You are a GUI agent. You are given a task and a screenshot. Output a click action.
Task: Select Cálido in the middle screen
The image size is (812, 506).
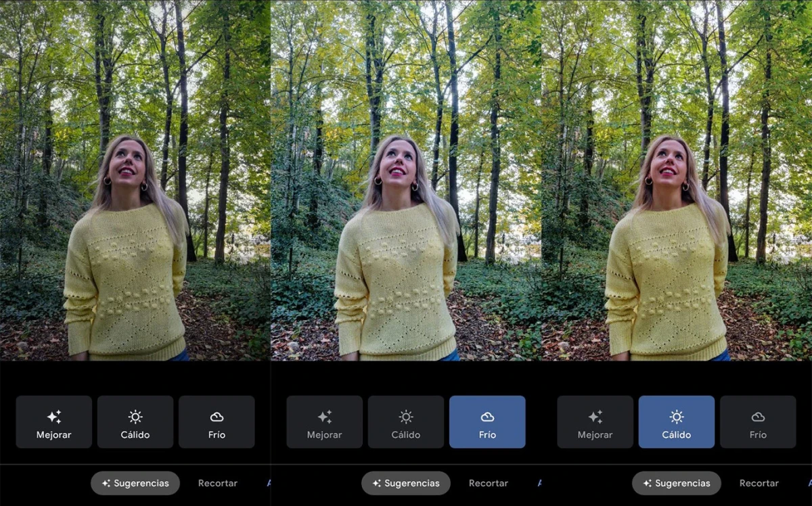(406, 422)
